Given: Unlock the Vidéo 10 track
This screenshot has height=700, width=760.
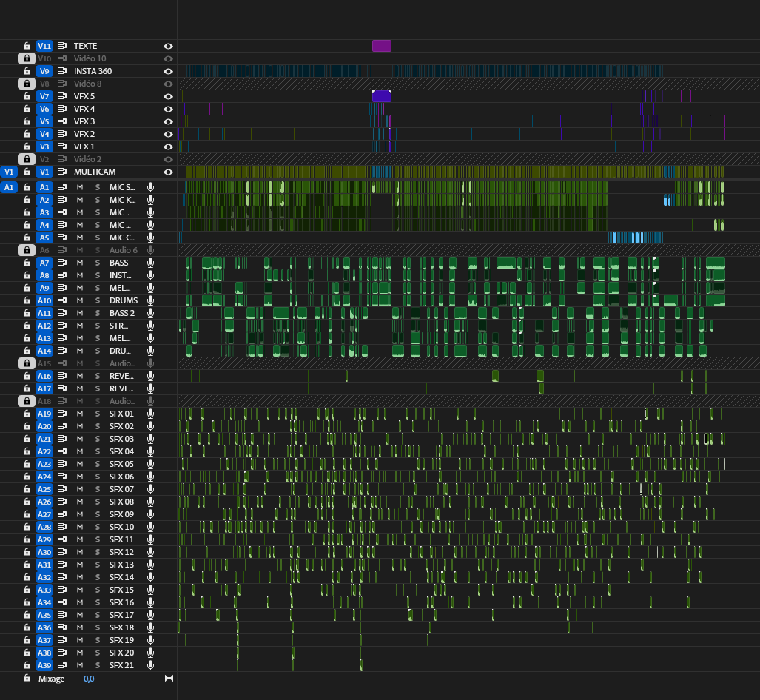Looking at the screenshot, I should pyautogui.click(x=27, y=58).
